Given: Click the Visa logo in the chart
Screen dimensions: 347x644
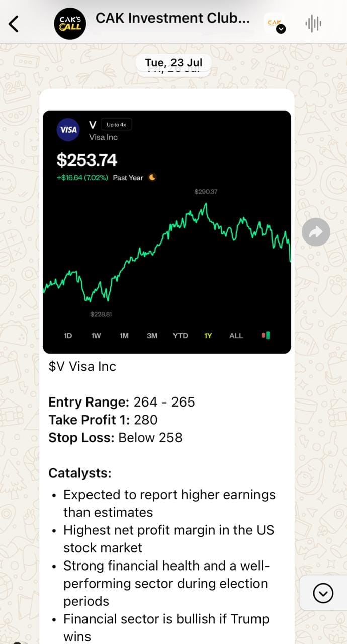Looking at the screenshot, I should click(x=68, y=130).
